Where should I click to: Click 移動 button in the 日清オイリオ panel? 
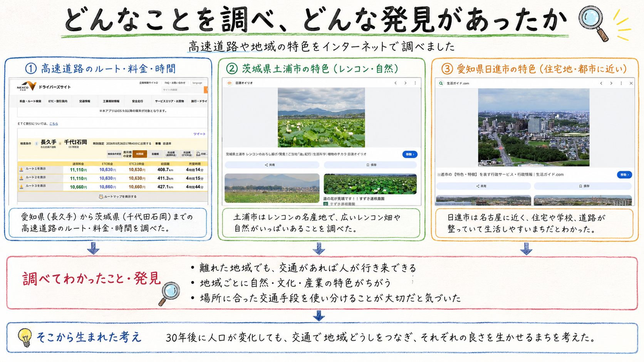410,154
